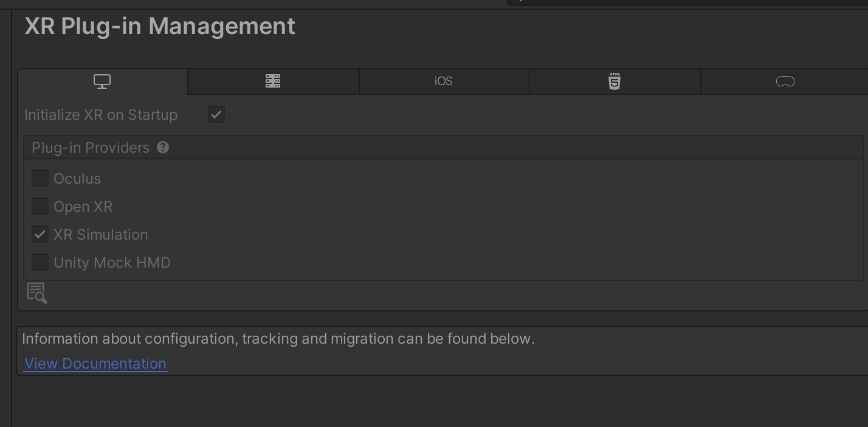Switch to the dedicated server platform tab
The width and height of the screenshot is (868, 427).
[274, 82]
